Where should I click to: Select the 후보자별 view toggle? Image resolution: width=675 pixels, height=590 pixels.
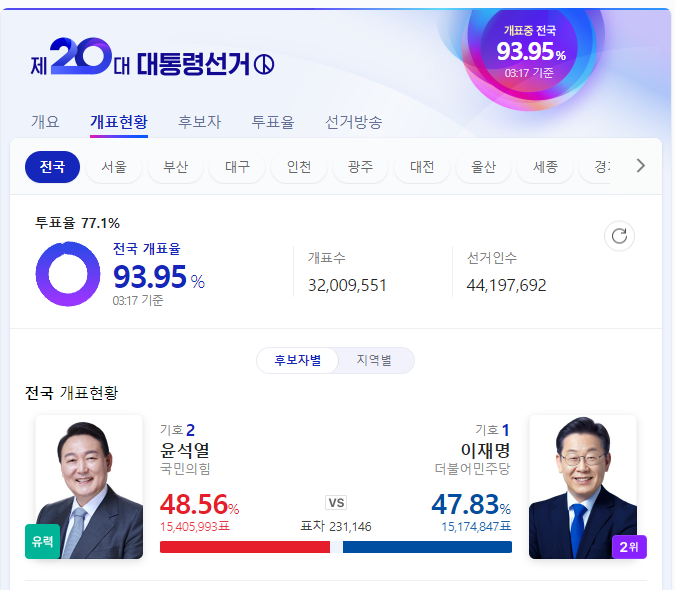click(297, 360)
